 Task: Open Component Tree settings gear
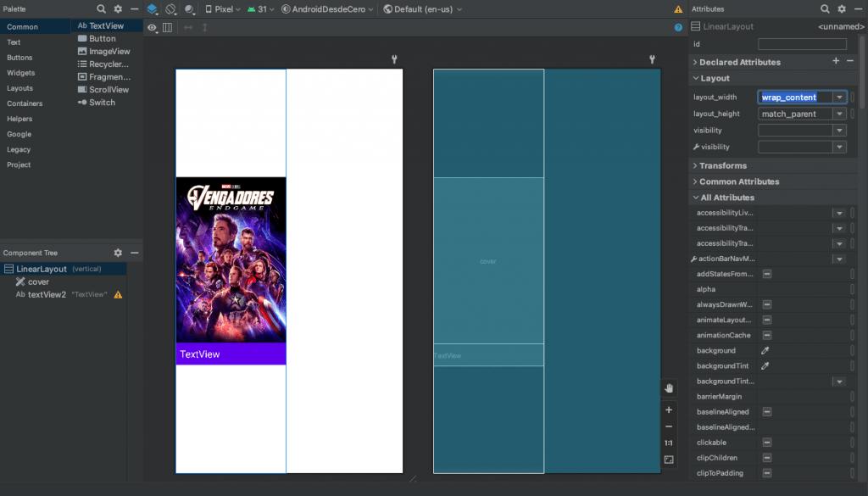coord(118,253)
